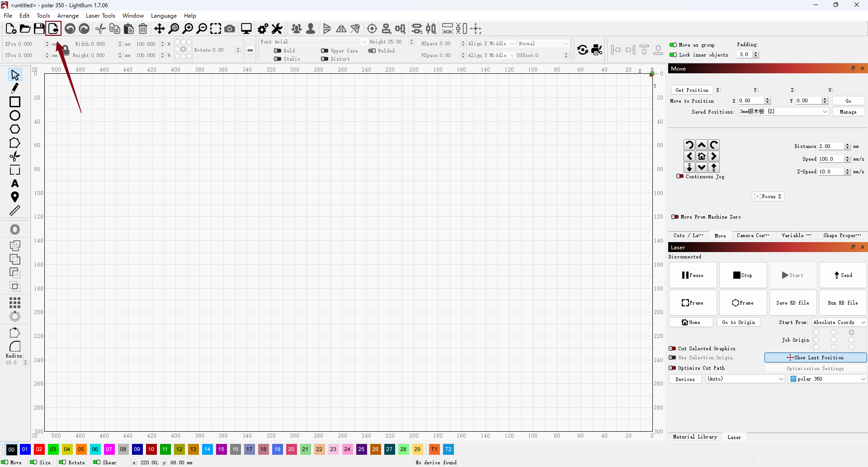The height and width of the screenshot is (467, 868).
Task: Open the polar 350 device dropdown
Action: (828, 379)
